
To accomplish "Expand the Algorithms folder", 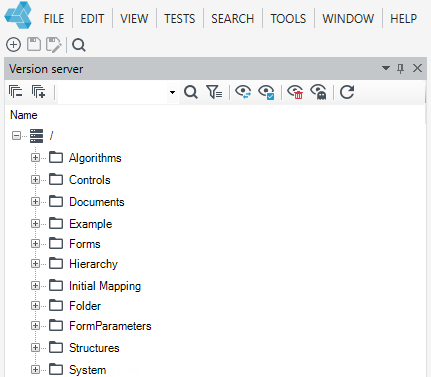I will [x=35, y=158].
